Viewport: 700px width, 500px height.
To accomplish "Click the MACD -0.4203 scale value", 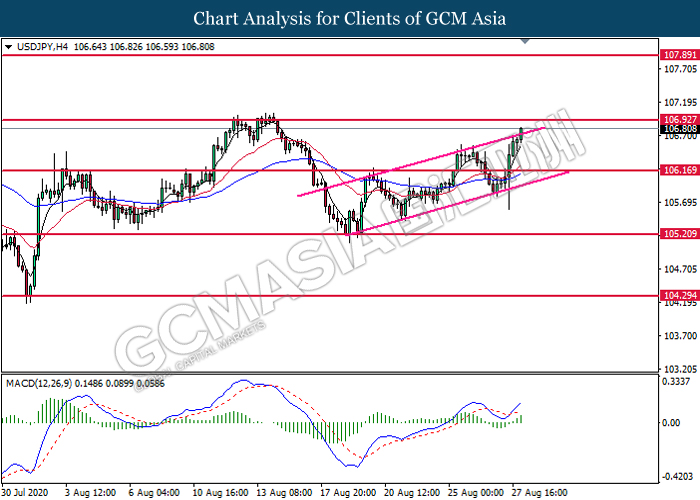I will [677, 477].
